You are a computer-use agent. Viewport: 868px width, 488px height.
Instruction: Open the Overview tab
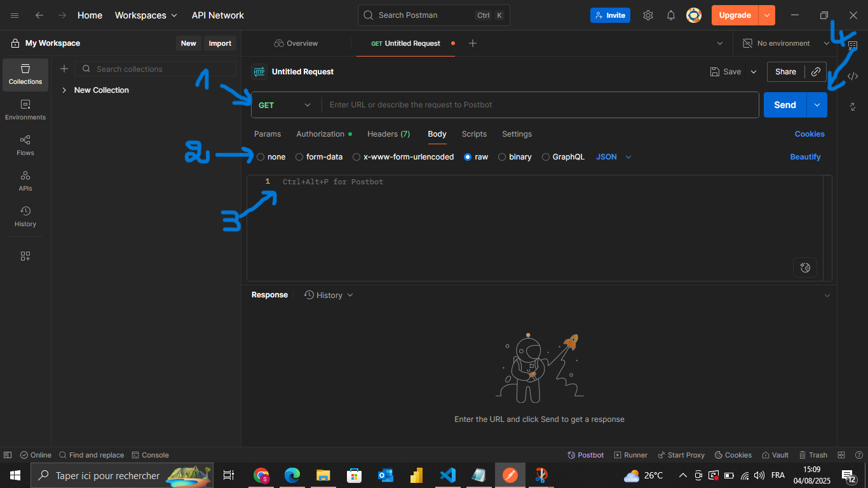296,43
